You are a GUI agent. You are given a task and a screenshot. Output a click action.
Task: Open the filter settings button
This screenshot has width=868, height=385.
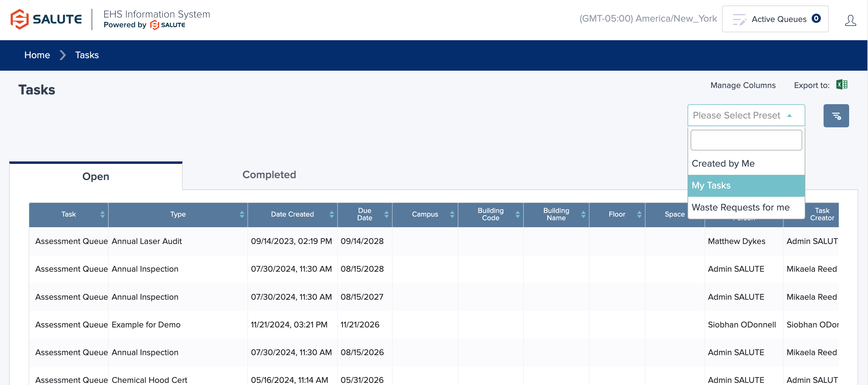836,116
